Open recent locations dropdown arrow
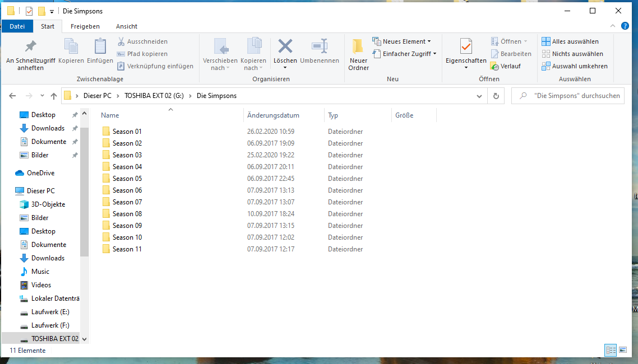 pos(42,96)
